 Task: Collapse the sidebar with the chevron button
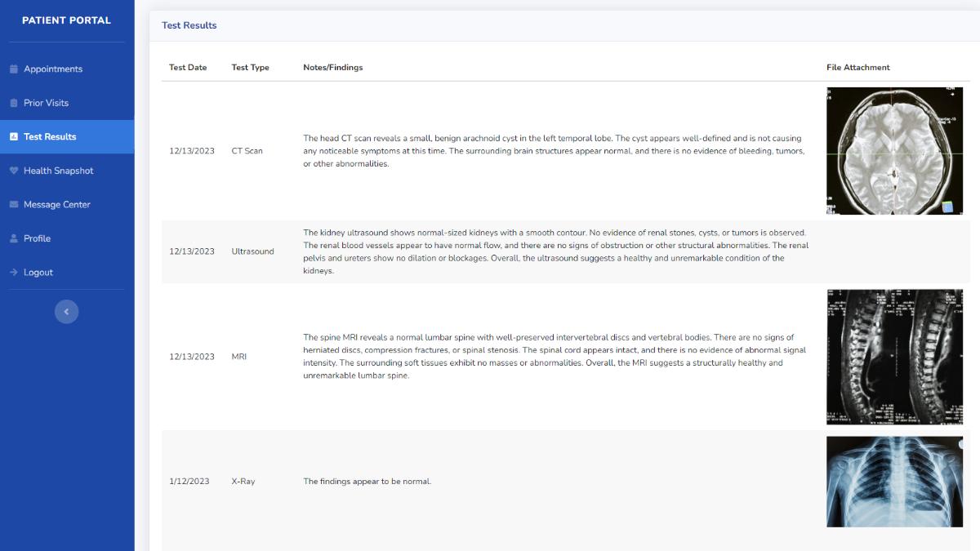(x=66, y=311)
